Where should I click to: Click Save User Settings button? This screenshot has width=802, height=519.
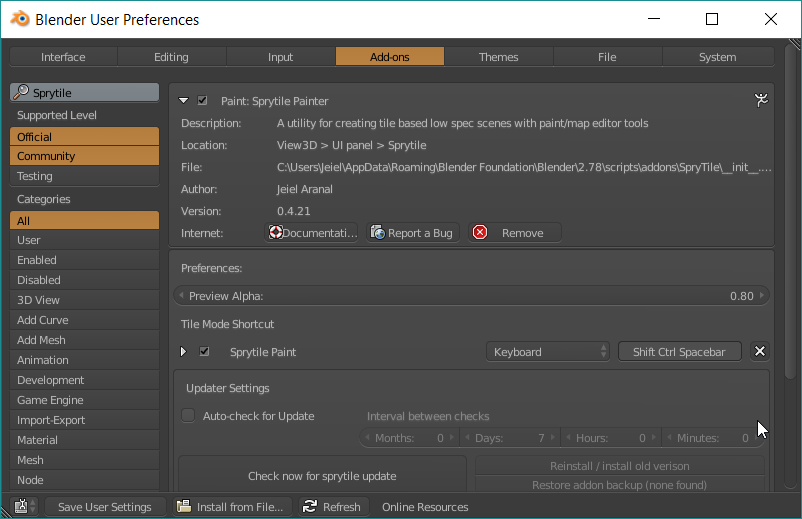(x=105, y=507)
